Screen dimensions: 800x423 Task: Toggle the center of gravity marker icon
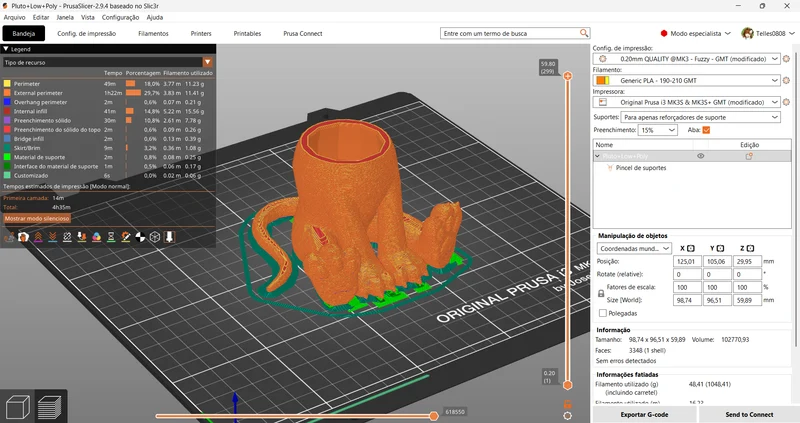click(x=140, y=237)
